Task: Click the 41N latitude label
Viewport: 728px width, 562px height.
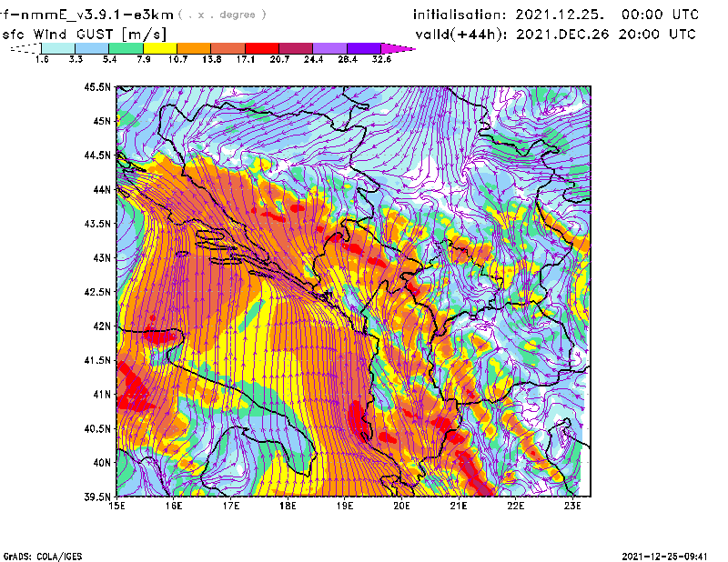Action: (x=102, y=395)
